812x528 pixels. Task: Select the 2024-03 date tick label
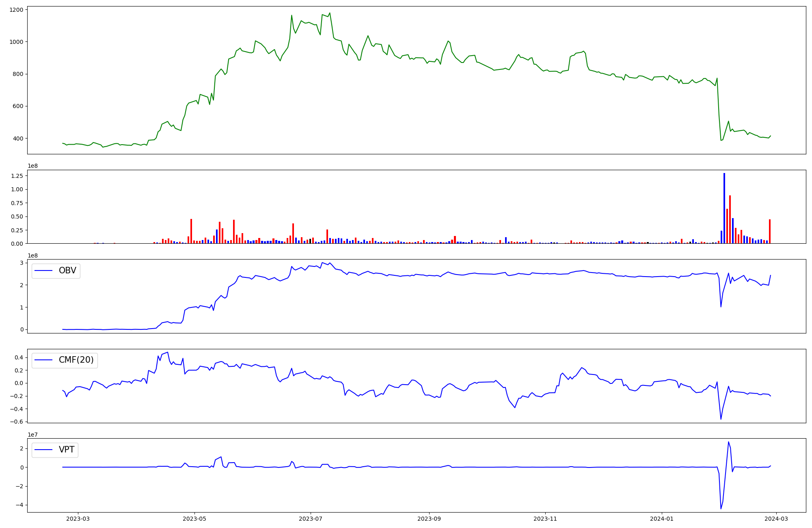(x=776, y=519)
